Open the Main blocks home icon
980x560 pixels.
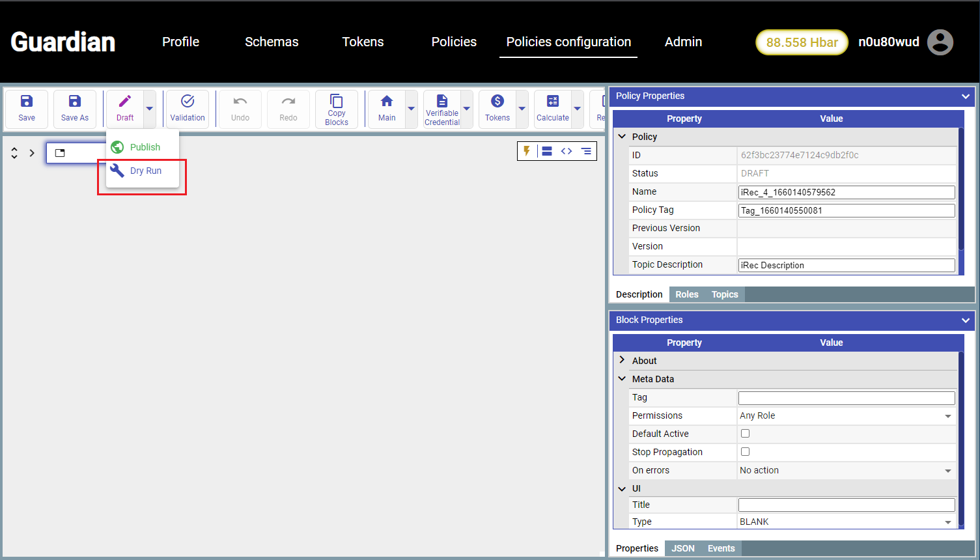click(387, 101)
